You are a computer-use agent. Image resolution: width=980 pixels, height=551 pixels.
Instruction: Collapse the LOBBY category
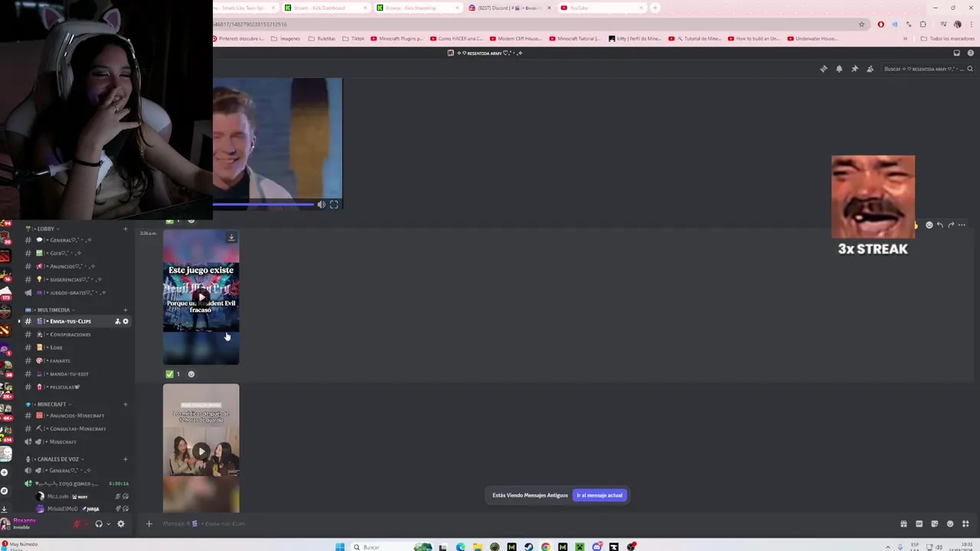[42, 229]
